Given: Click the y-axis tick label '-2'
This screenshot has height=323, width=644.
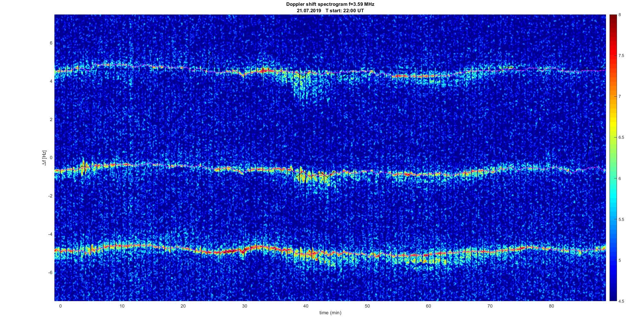Looking at the screenshot, I should point(51,196).
